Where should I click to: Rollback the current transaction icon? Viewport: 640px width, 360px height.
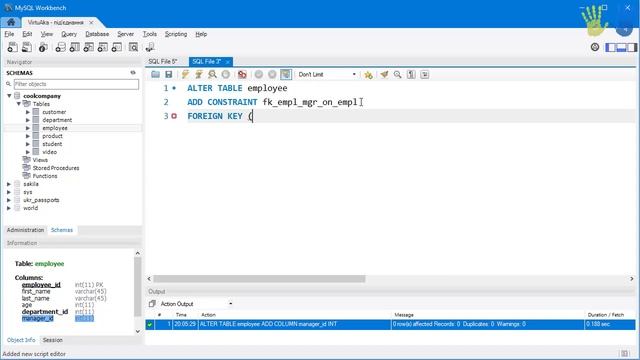click(x=272, y=74)
